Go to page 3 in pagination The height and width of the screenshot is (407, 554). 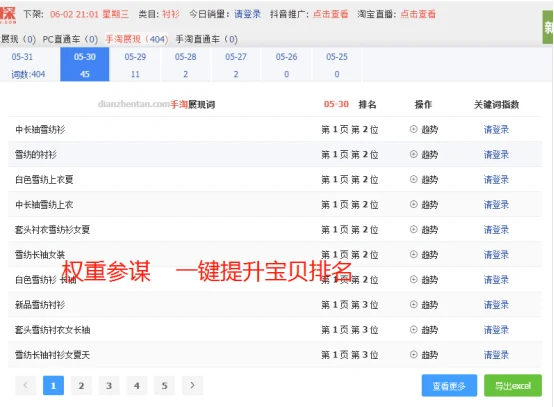(x=109, y=385)
